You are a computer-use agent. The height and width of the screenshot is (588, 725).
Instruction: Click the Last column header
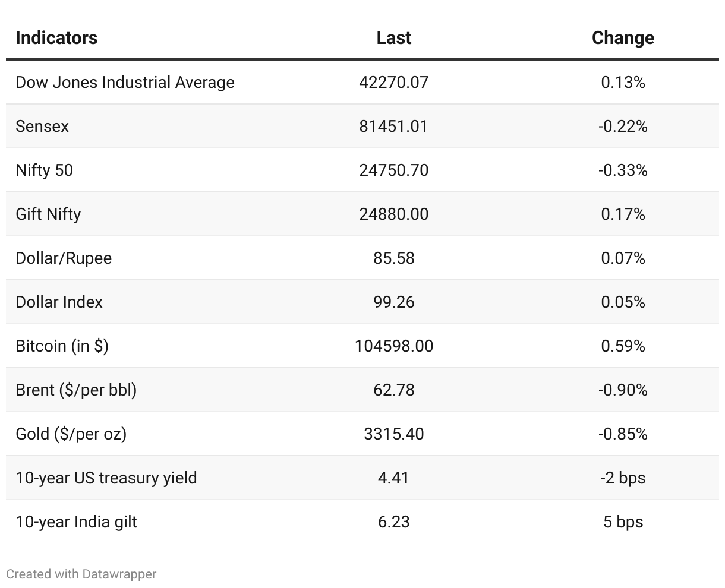(x=393, y=38)
